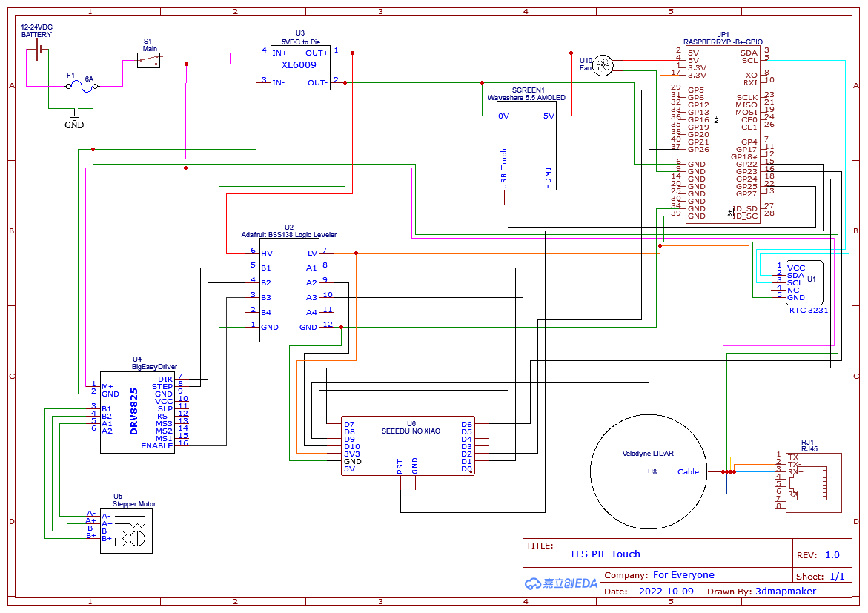Screen dimensions: 868x613
Task: Select the 3V3 pin on Seeeduino XIAO
Action: click(351, 454)
